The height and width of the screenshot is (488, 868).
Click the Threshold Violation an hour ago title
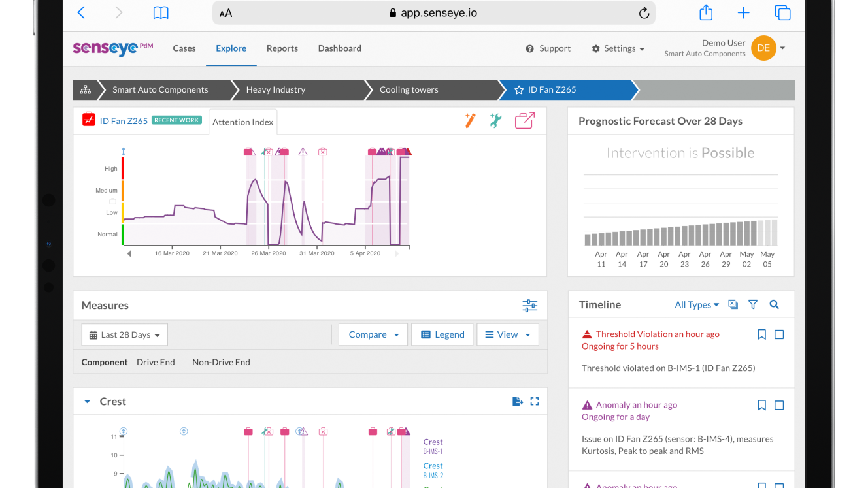(x=658, y=334)
